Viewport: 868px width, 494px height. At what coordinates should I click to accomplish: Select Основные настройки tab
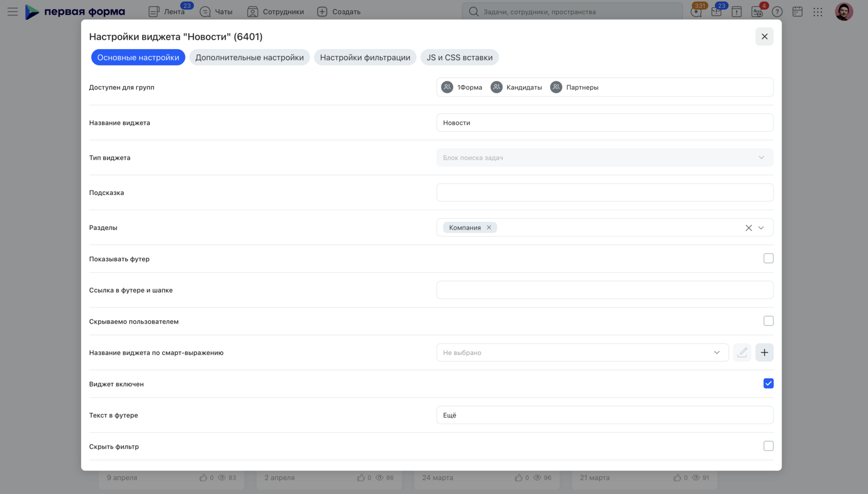coord(138,57)
